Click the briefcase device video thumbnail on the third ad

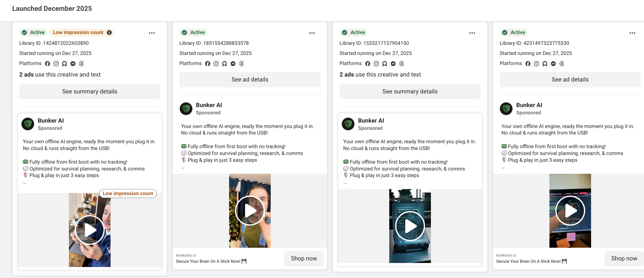pos(410,226)
